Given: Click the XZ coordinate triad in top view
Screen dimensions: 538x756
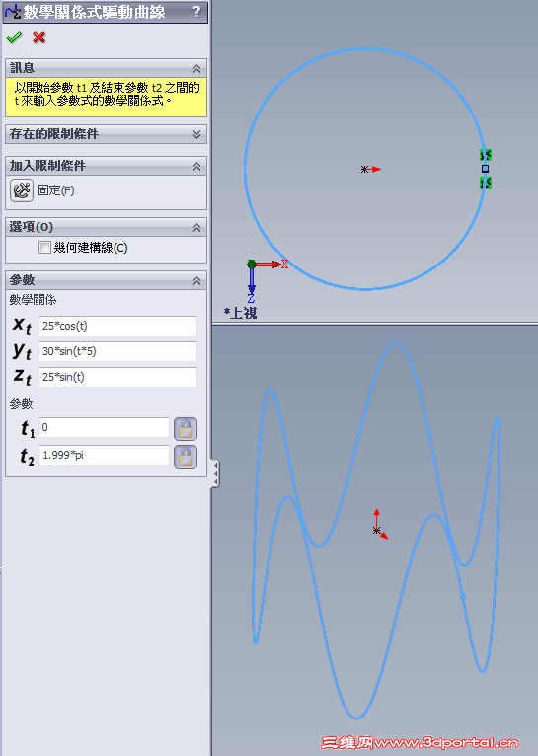Looking at the screenshot, I should (267, 280).
